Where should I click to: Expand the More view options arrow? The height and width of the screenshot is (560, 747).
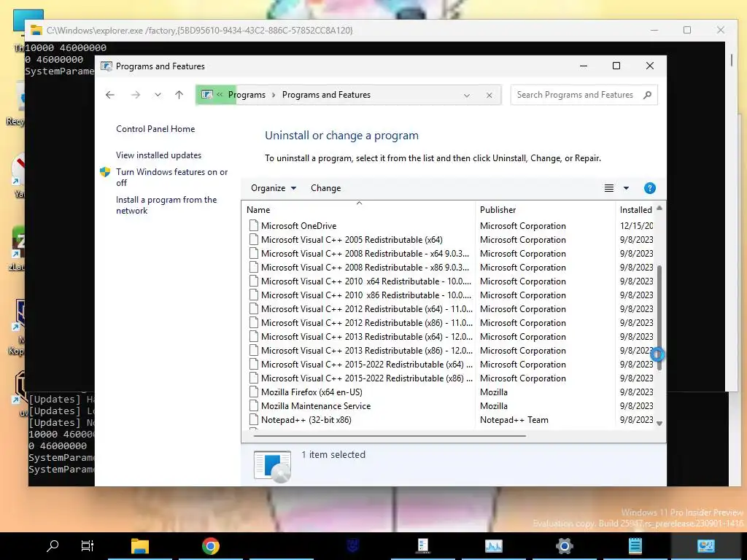click(x=626, y=188)
